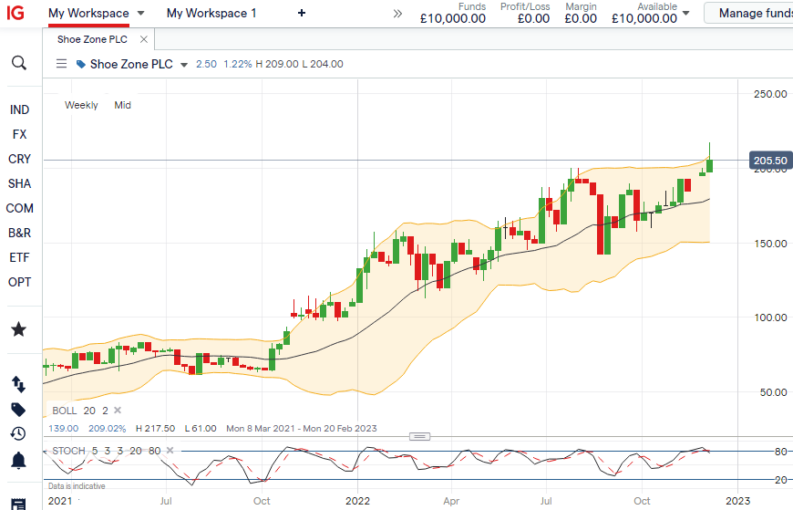
Task: Change the Mid price type selector
Action: pyautogui.click(x=122, y=105)
